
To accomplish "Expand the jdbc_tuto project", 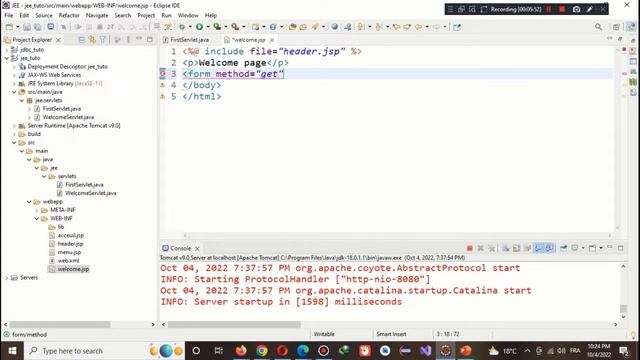I will (7, 49).
